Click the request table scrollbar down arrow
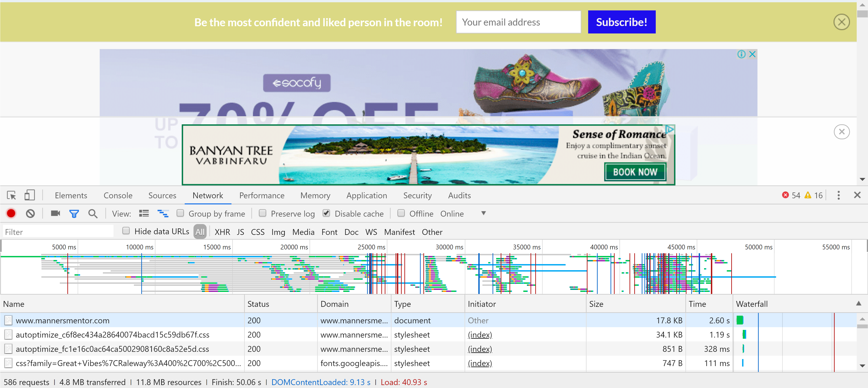This screenshot has width=868, height=388. pos(862,366)
